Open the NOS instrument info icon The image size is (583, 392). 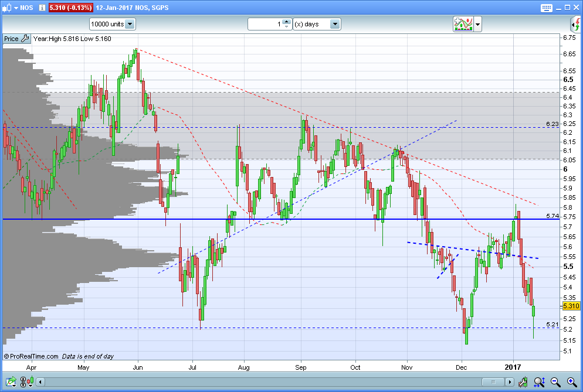pyautogui.click(x=42, y=8)
